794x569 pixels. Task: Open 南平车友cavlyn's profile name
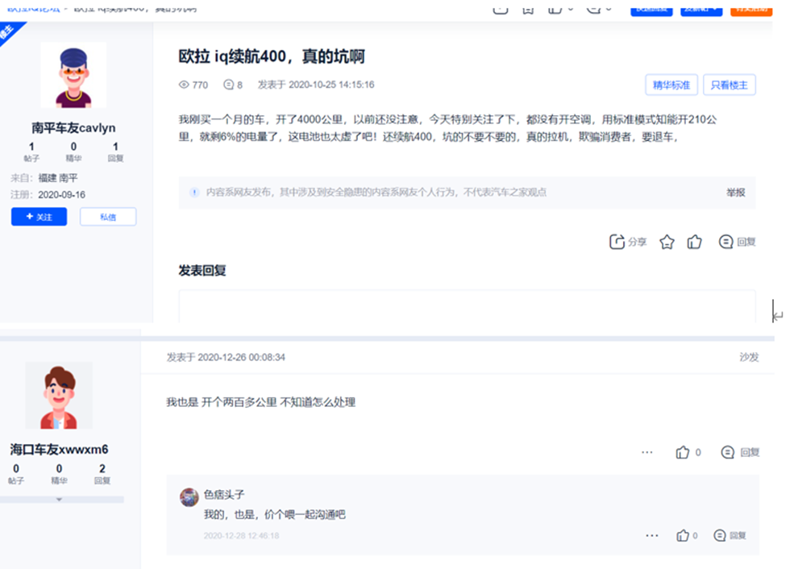coord(73,128)
